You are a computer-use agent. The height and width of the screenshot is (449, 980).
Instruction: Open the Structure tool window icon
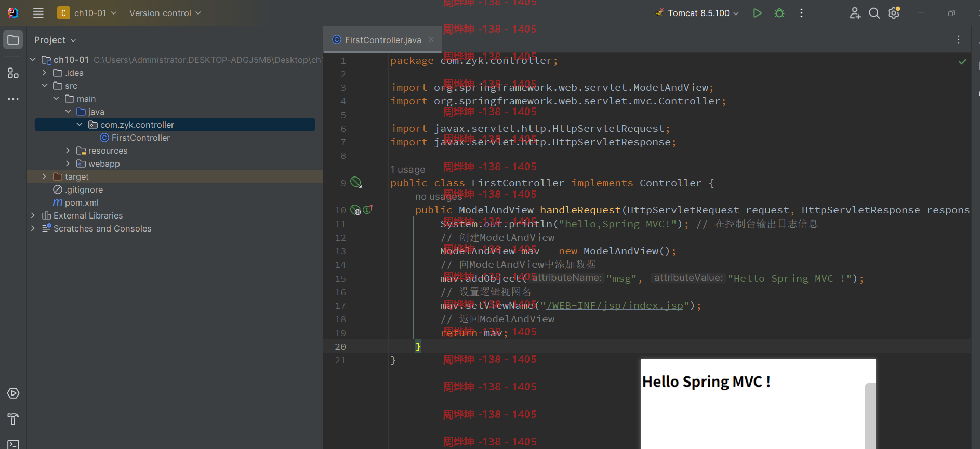14,73
